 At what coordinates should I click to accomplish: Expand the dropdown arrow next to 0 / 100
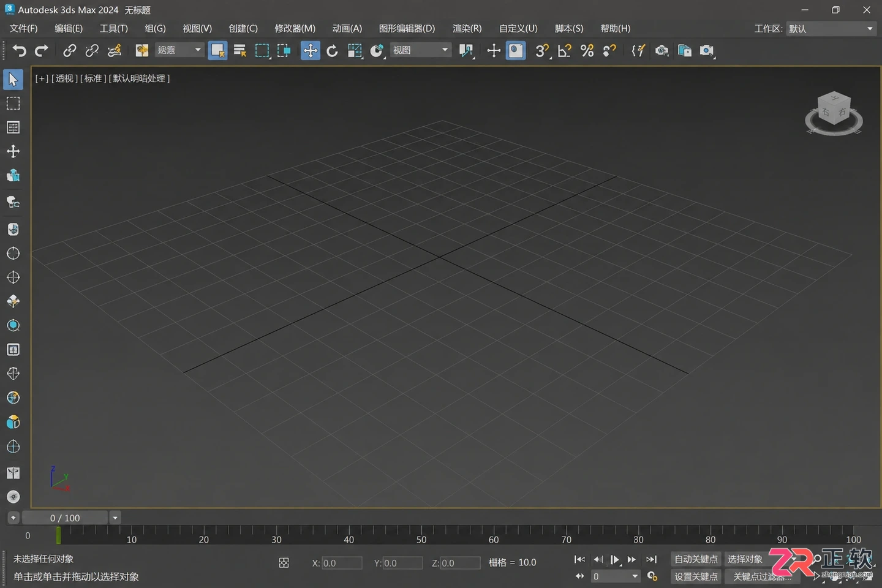point(115,518)
